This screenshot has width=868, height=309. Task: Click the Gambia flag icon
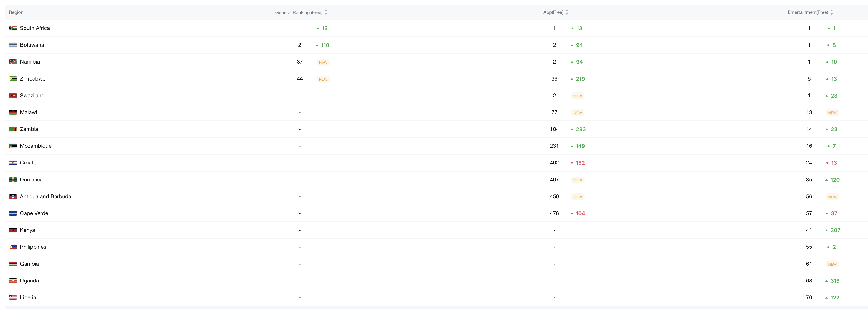pyautogui.click(x=13, y=264)
